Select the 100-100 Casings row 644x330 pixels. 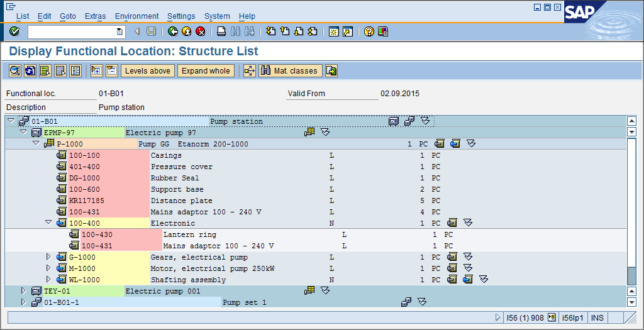point(316,155)
